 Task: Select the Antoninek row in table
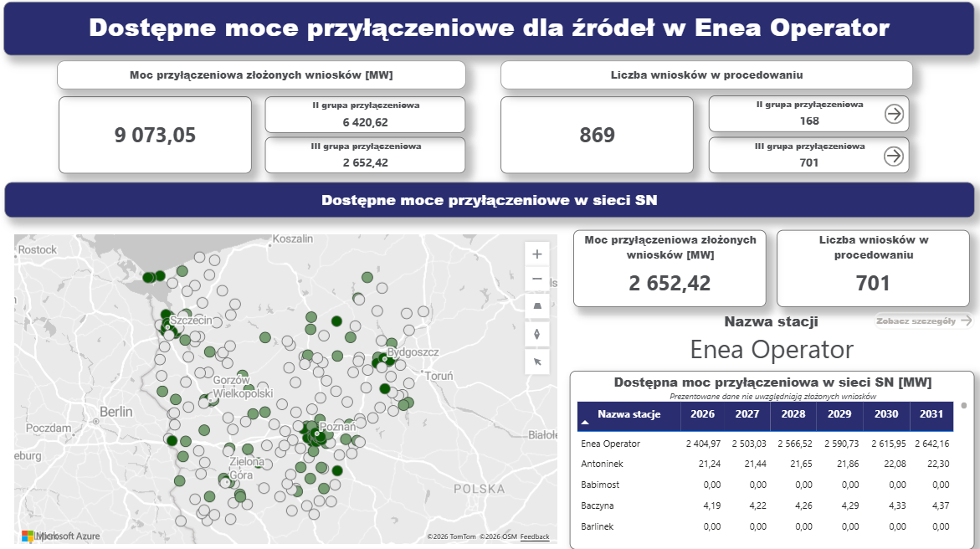coord(603,464)
